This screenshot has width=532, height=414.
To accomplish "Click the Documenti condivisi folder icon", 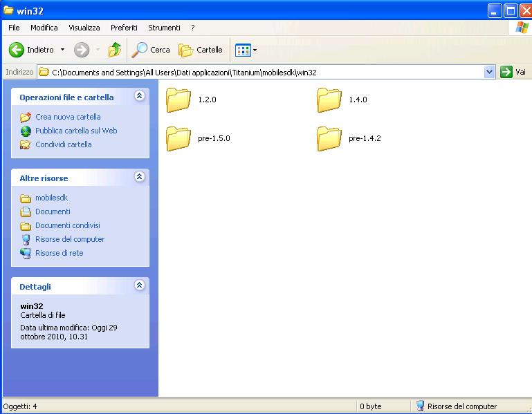I will pos(26,226).
